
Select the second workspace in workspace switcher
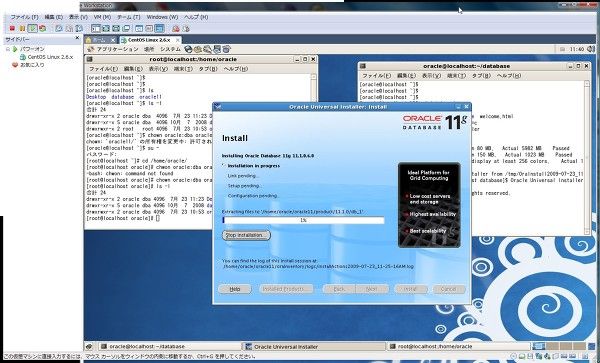pos(552,347)
